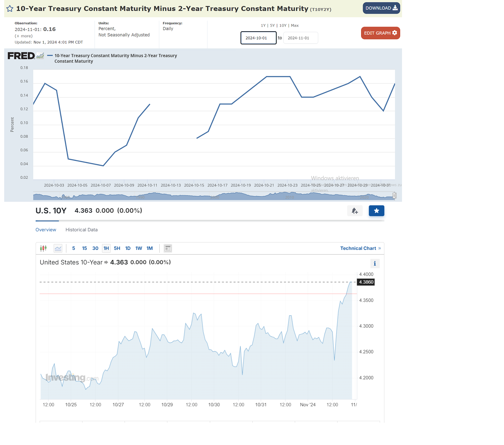Click the favorite star next to FRED title
504x445 pixels.
[x=10, y=9]
